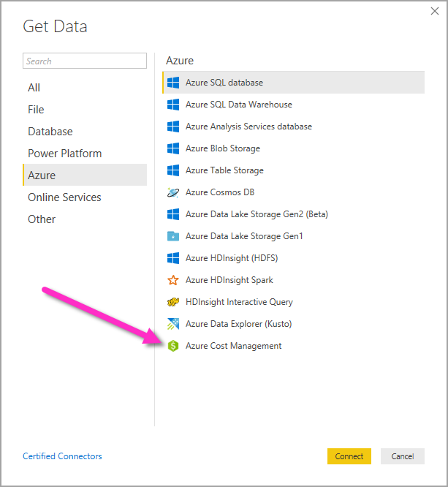Pick 'Azure Cosmos DB' text
The image size is (448, 487).
pos(220,192)
